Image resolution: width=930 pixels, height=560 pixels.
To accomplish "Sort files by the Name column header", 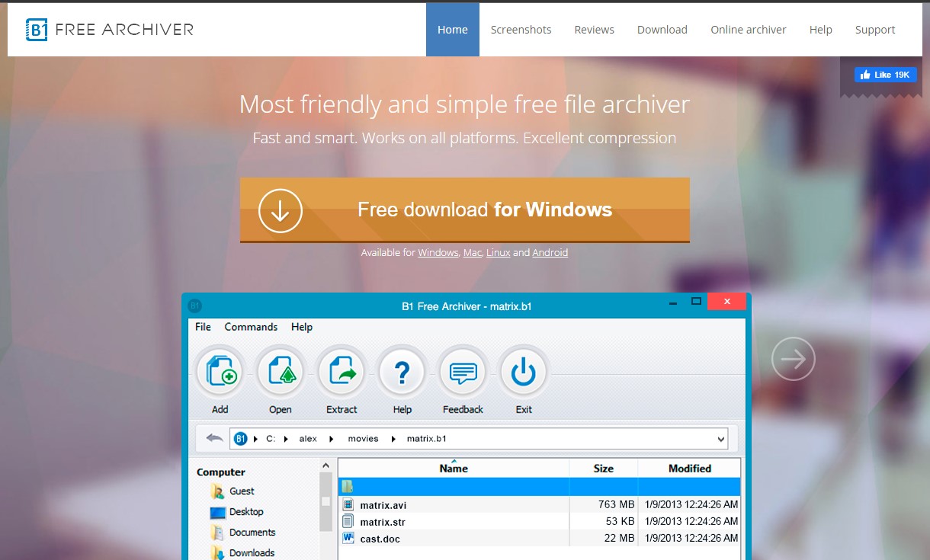I will coord(453,469).
